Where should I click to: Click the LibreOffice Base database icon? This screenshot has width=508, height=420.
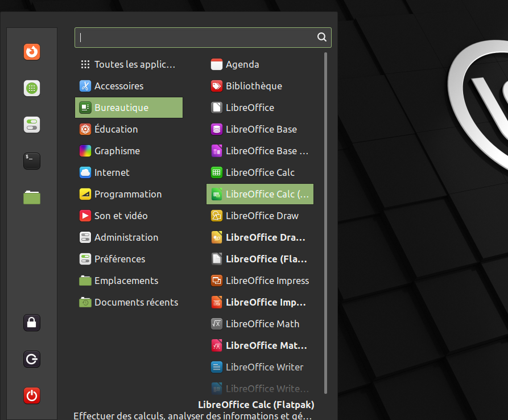pos(216,129)
